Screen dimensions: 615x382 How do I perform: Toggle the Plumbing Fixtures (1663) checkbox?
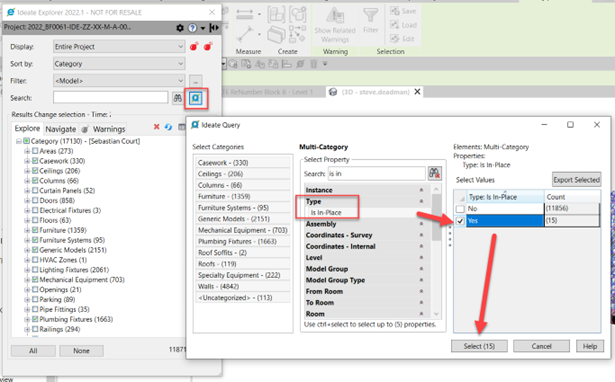point(35,319)
